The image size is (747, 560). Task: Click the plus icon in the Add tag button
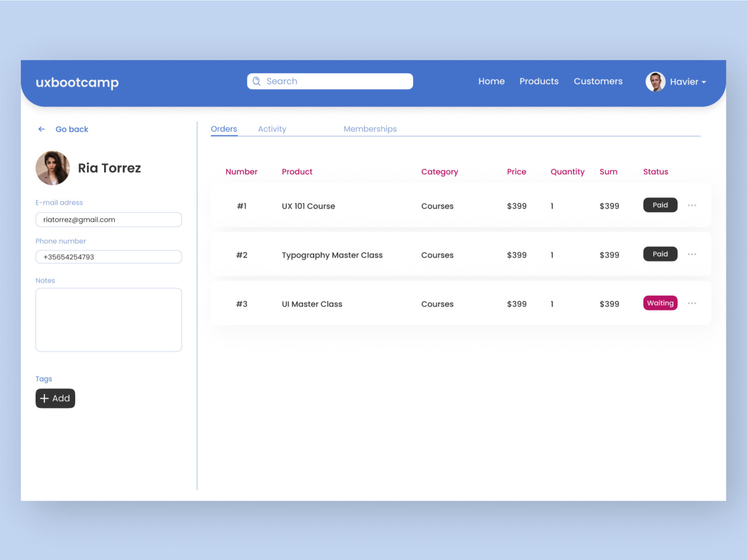pos(44,398)
